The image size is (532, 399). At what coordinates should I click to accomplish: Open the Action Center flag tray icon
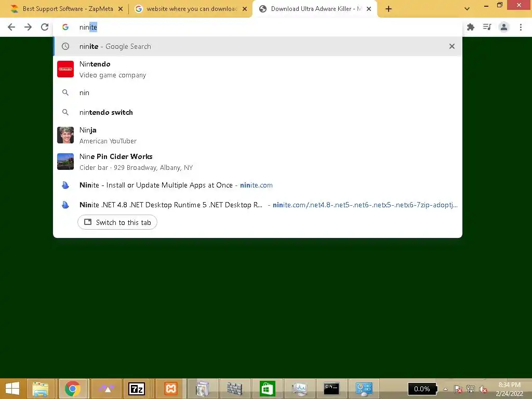click(458, 389)
